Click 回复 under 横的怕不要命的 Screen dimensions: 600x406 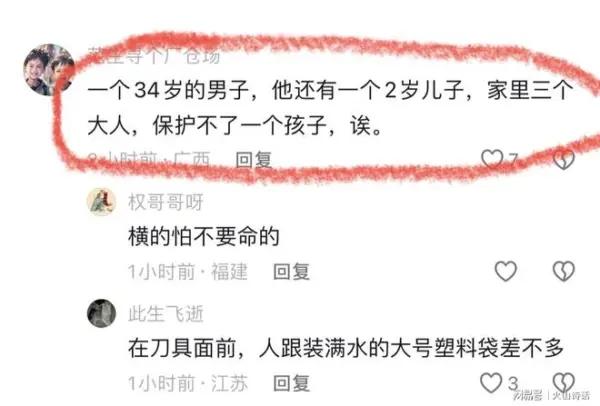click(x=291, y=271)
